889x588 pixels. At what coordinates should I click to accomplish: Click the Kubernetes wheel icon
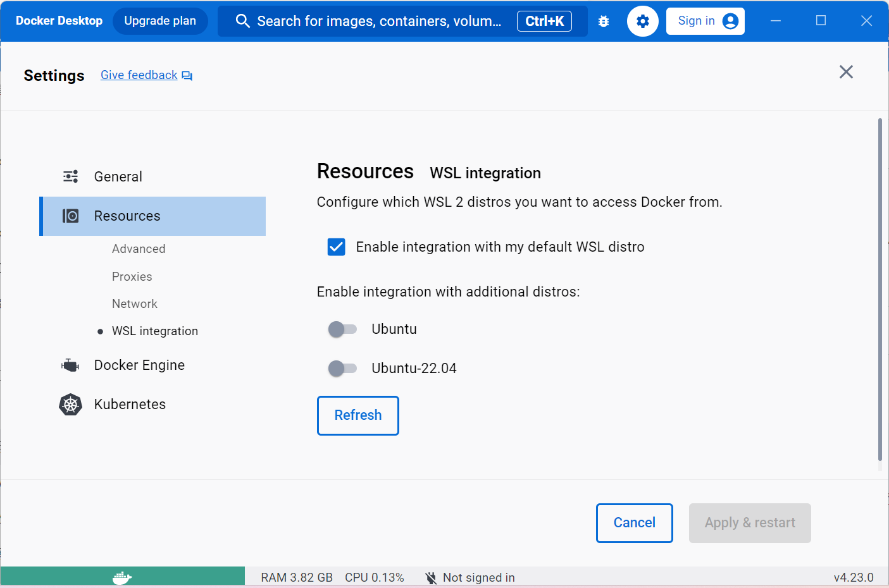click(71, 405)
